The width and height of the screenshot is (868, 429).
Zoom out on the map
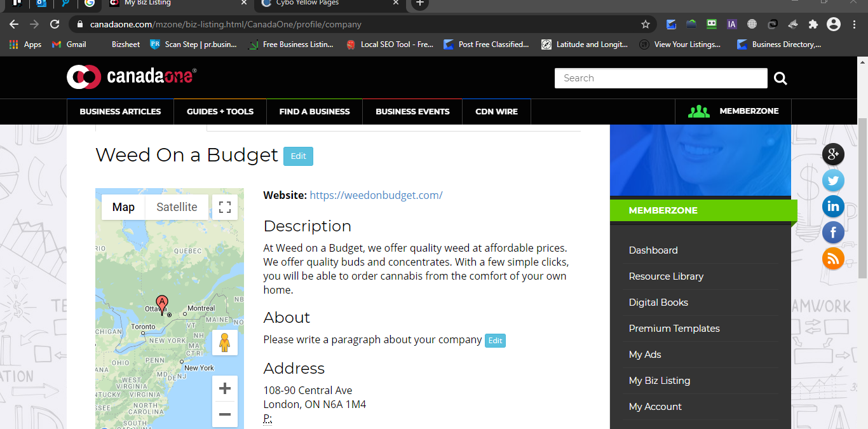coord(225,414)
